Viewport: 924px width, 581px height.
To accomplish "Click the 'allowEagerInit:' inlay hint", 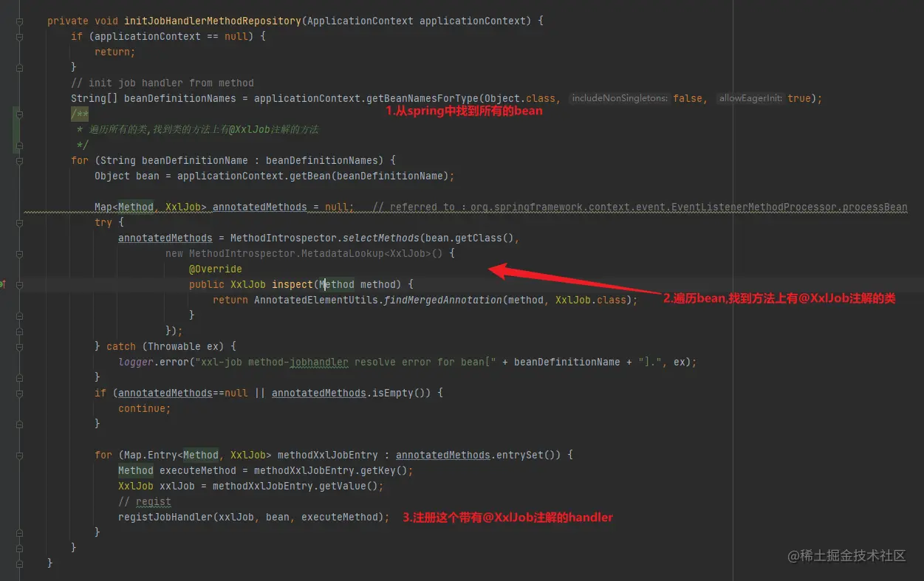I will point(750,98).
